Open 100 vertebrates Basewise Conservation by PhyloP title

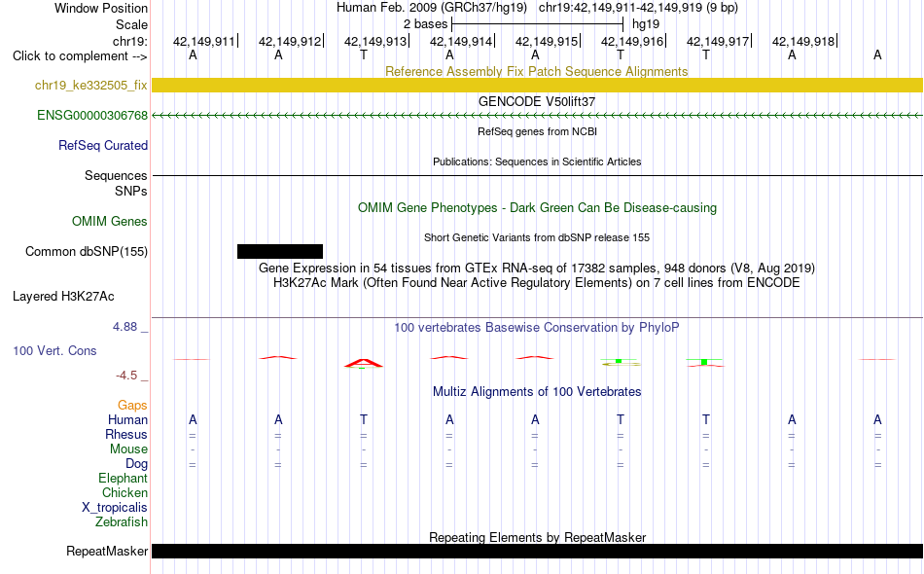pos(537,328)
